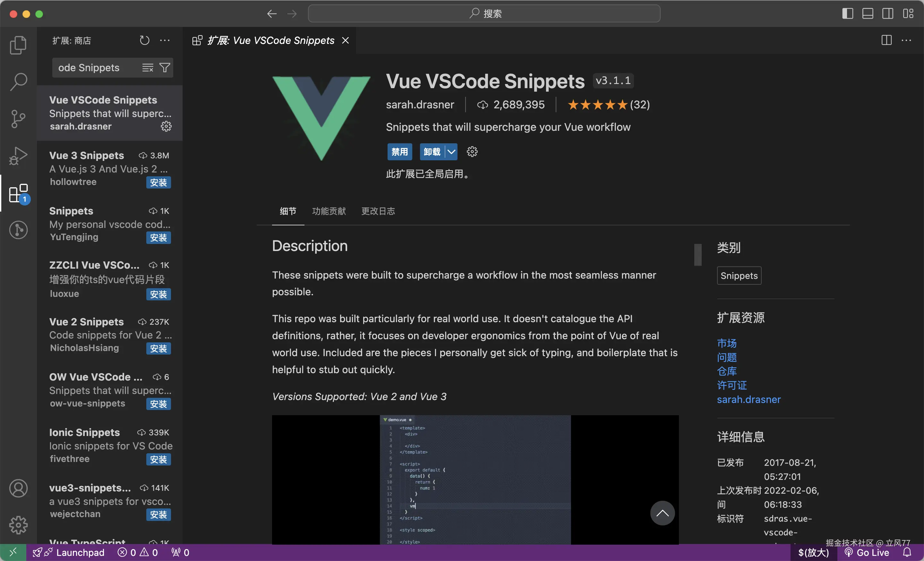Viewport: 924px width, 561px height.
Task: Switch to the 功能贡献 tab
Action: [329, 211]
